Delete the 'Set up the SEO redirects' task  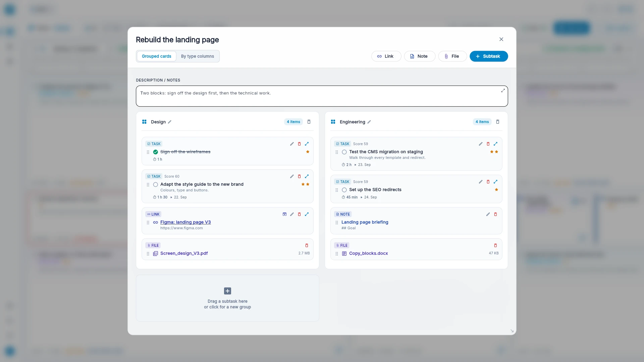(x=488, y=182)
